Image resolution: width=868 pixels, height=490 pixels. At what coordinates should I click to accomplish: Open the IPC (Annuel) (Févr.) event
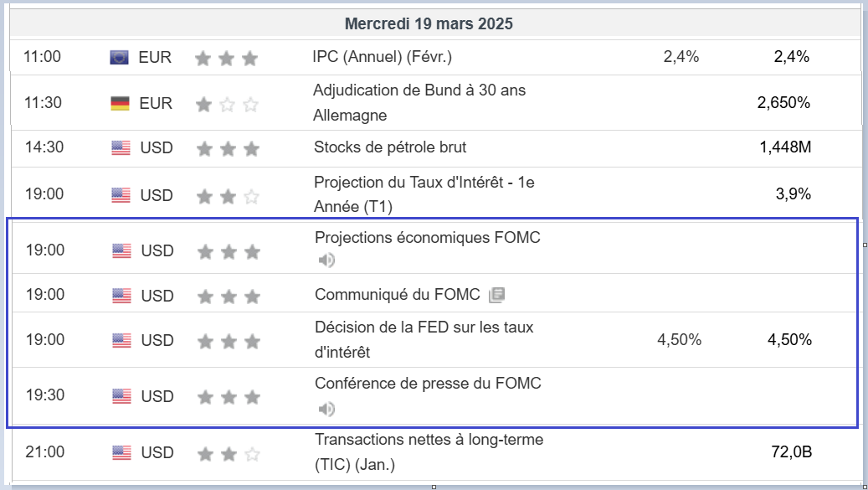pyautogui.click(x=382, y=57)
